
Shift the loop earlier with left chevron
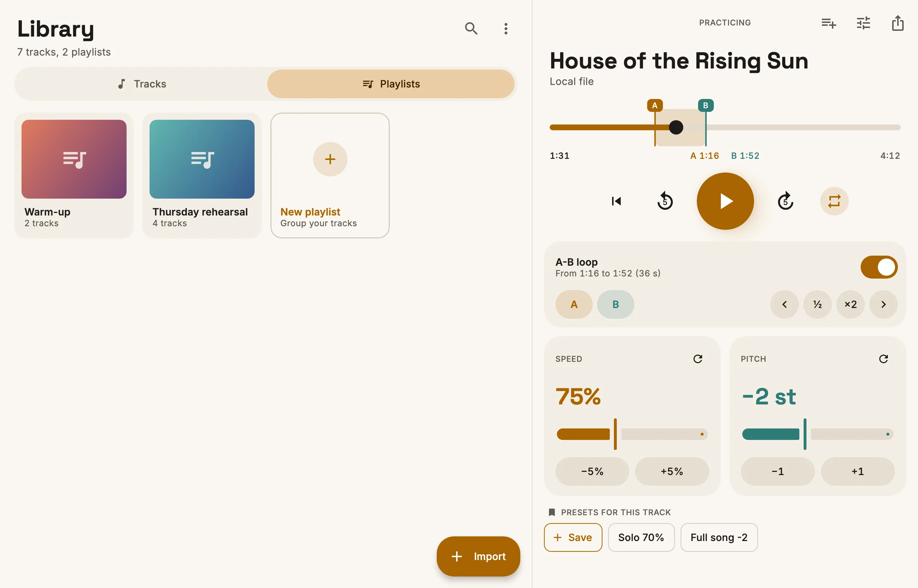coord(784,304)
